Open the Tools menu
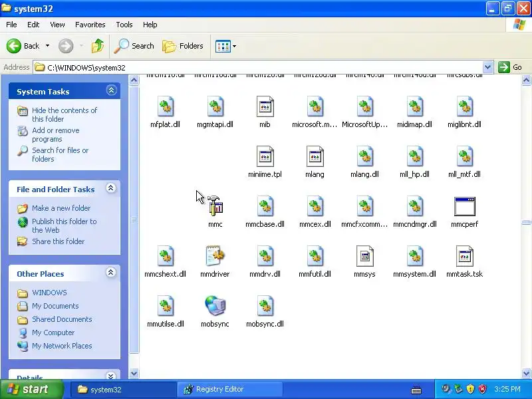This screenshot has height=399, width=532. tap(124, 25)
